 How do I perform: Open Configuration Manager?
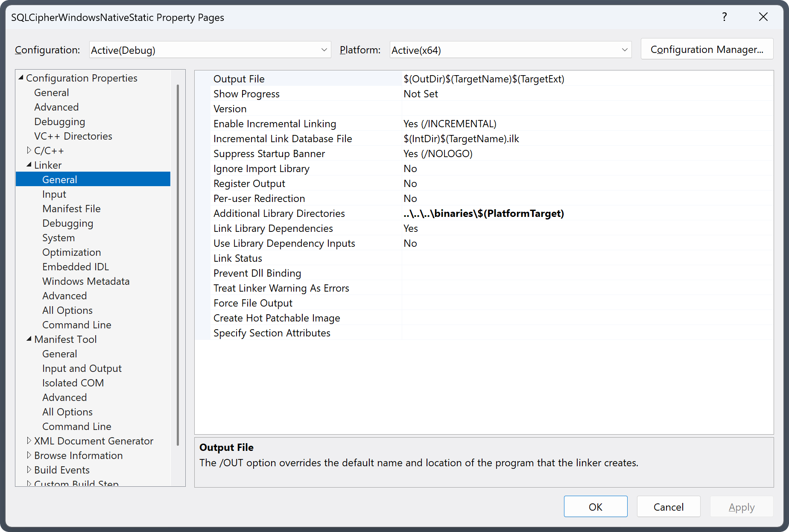tap(707, 49)
